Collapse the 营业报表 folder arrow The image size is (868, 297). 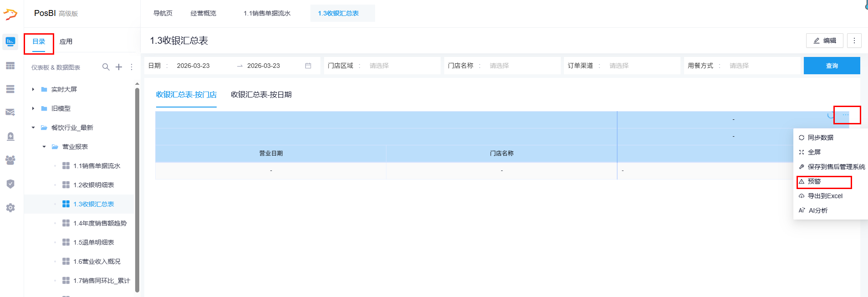point(44,147)
